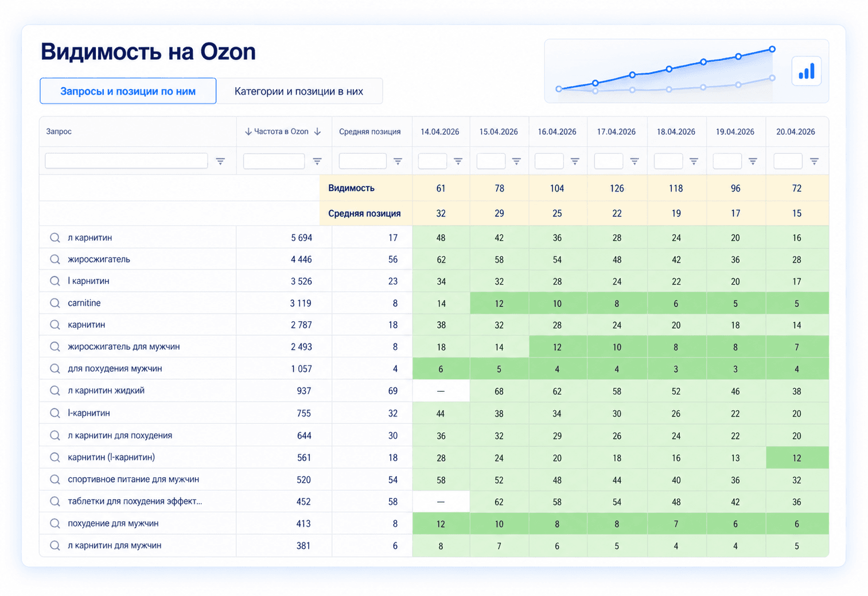This screenshot has width=868, height=596.
Task: Click search icon beside 'жиросжигатель' row
Action: pos(55,259)
